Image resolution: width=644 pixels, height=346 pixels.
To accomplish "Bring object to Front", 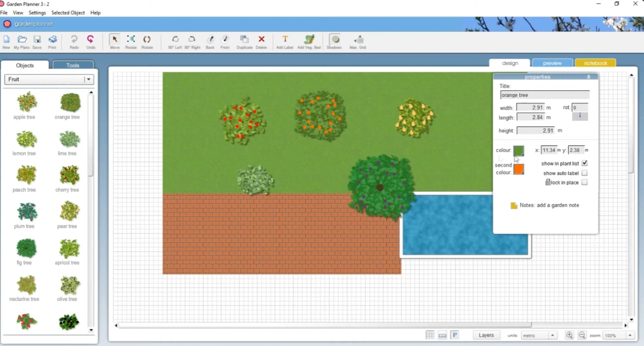I will (x=225, y=40).
